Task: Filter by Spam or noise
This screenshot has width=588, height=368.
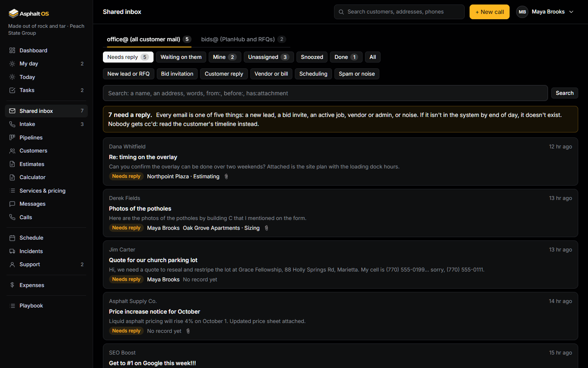Action: point(357,74)
